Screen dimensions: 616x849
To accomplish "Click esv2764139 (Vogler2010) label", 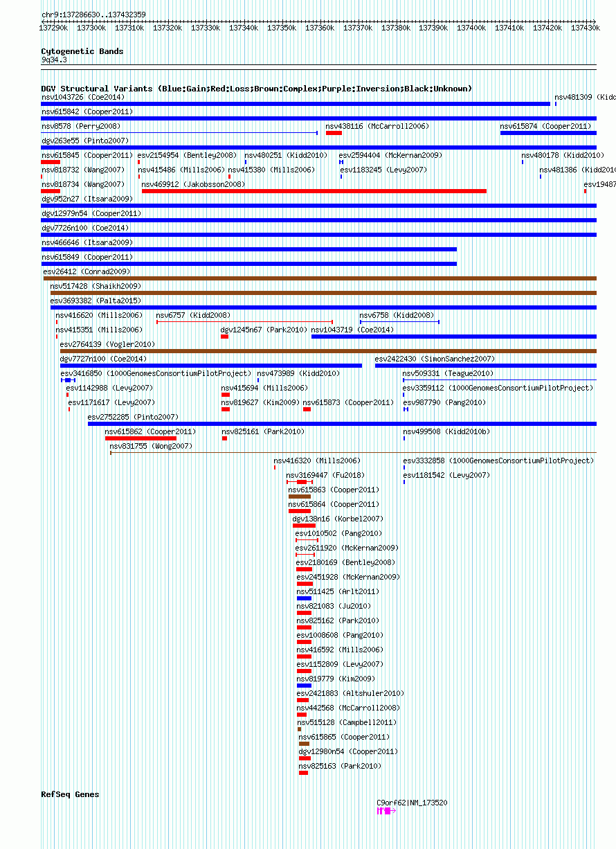I will pos(108,344).
